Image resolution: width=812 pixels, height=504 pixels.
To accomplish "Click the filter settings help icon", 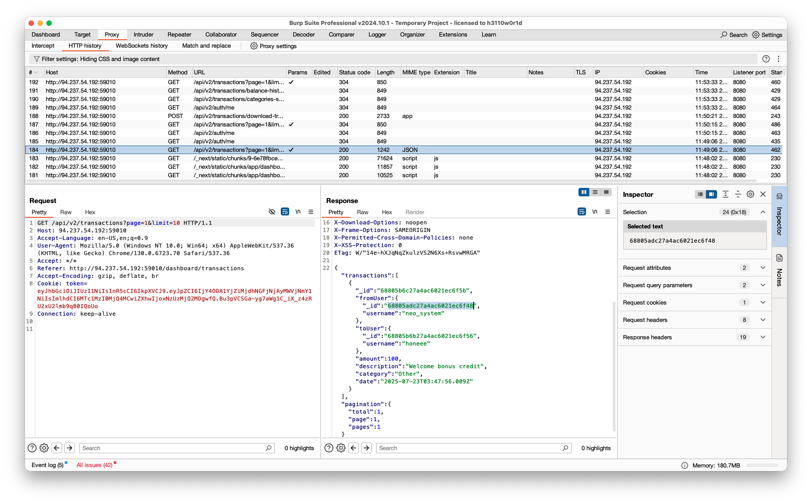I will (766, 59).
